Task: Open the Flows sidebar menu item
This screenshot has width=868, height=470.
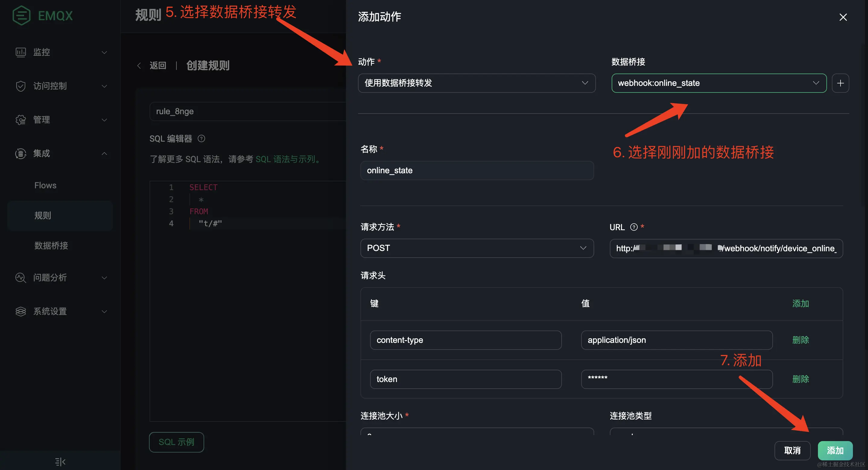Action: point(45,186)
